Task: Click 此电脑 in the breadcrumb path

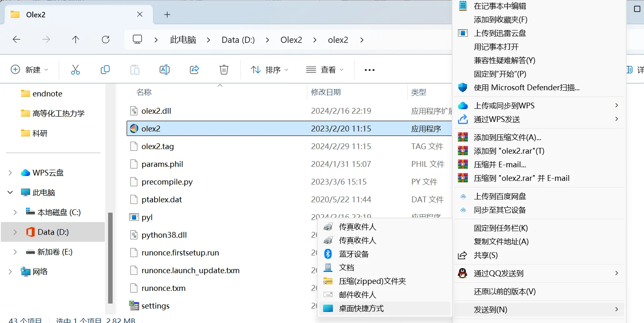Action: coord(183,40)
